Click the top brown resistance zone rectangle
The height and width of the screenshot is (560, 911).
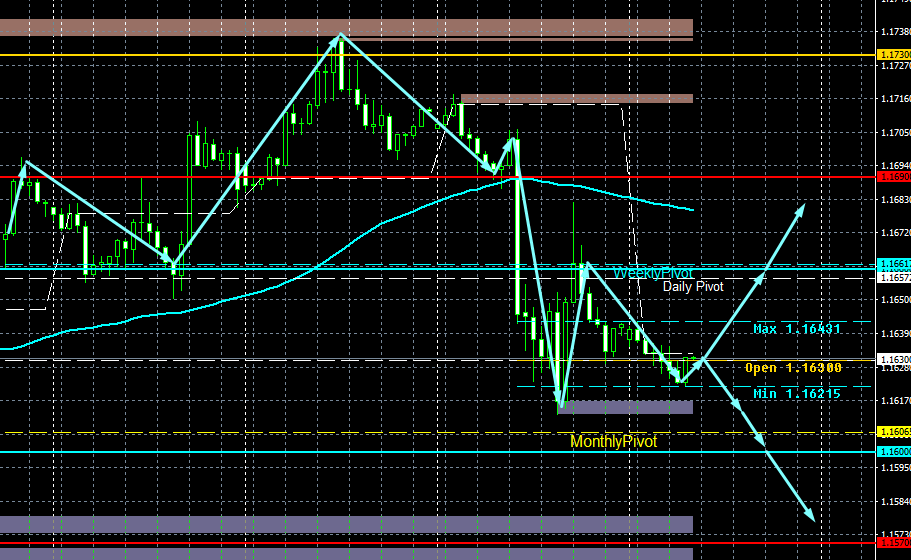click(346, 27)
